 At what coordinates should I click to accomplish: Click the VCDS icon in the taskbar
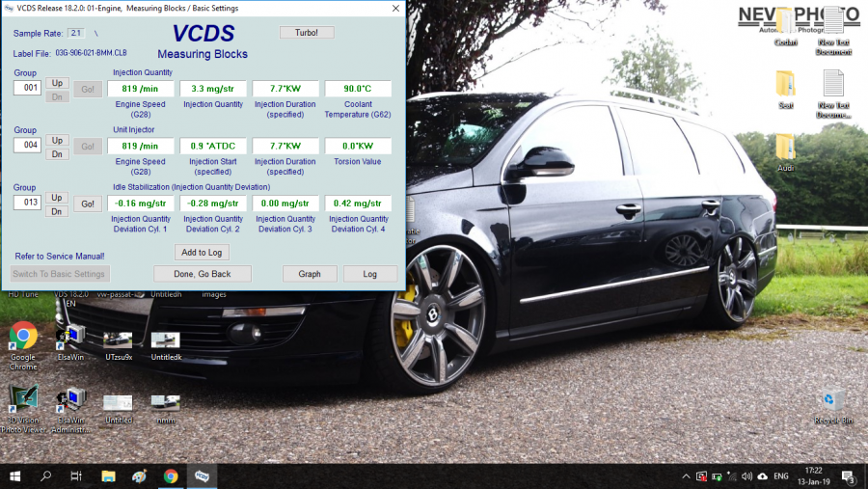click(x=203, y=476)
